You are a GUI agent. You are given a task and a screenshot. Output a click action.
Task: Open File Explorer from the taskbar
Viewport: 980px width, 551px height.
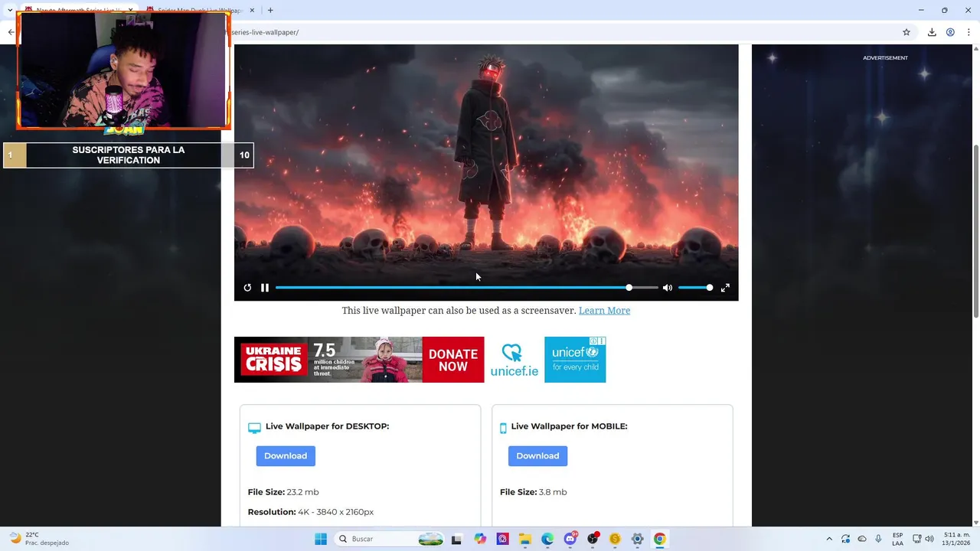[x=525, y=539]
